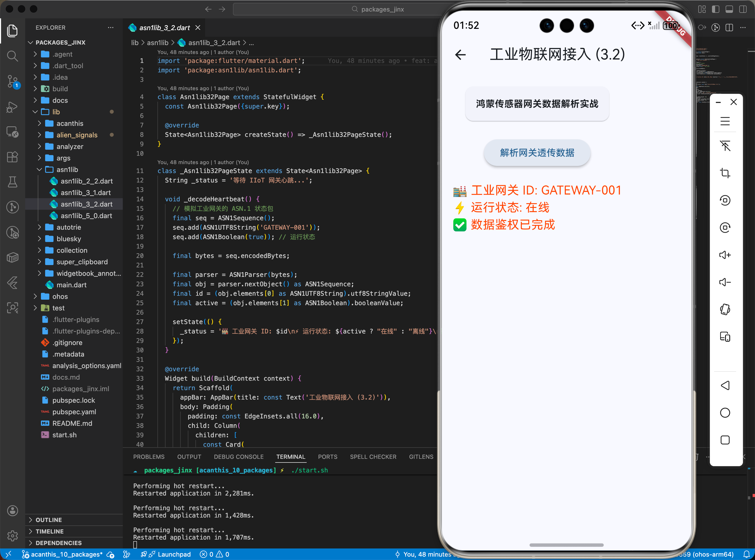Tap the 解析网关透传数据 button
The height and width of the screenshot is (560, 755).
pyautogui.click(x=537, y=153)
